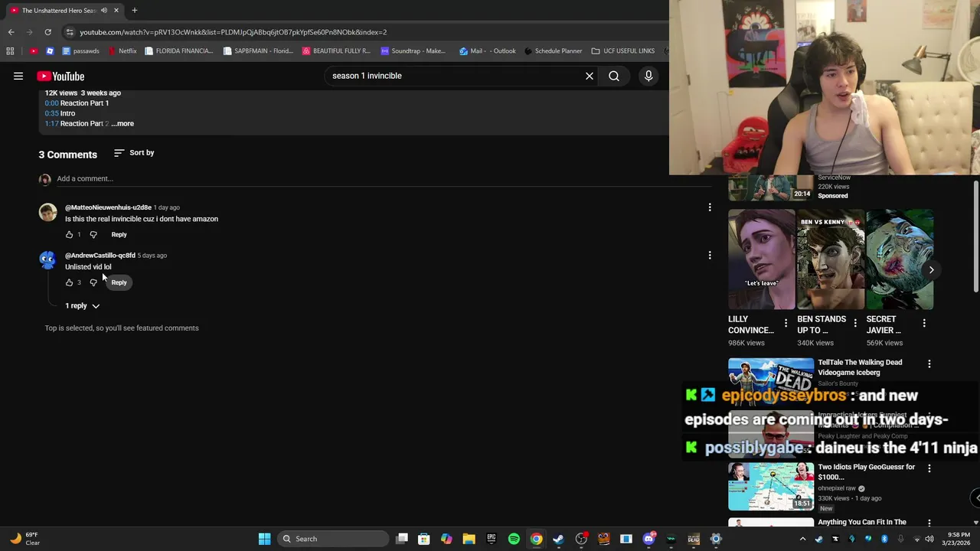Open File Explorer from the taskbar
The image size is (980, 551).
pos(469,539)
